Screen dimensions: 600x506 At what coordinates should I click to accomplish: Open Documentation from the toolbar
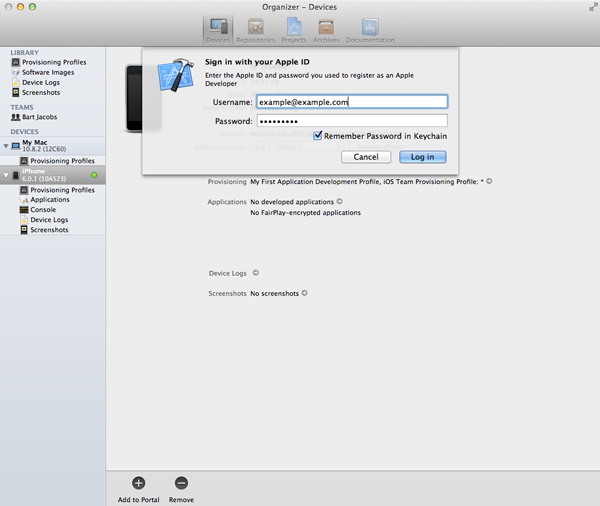370,30
